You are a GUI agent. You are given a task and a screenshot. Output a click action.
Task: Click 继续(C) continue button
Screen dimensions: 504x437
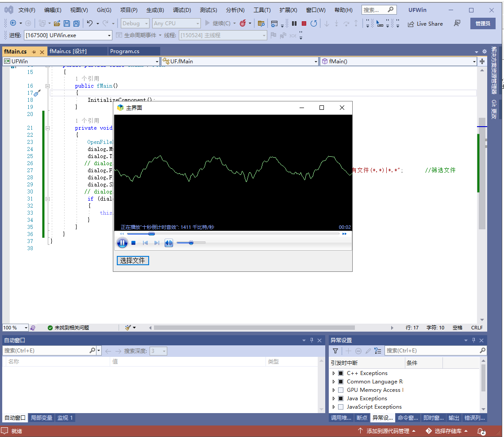pos(218,23)
